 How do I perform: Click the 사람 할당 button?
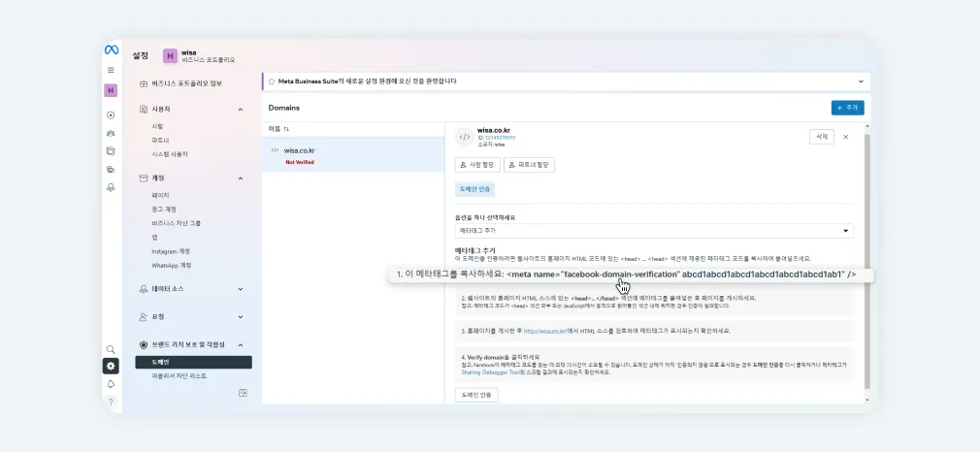[477, 165]
